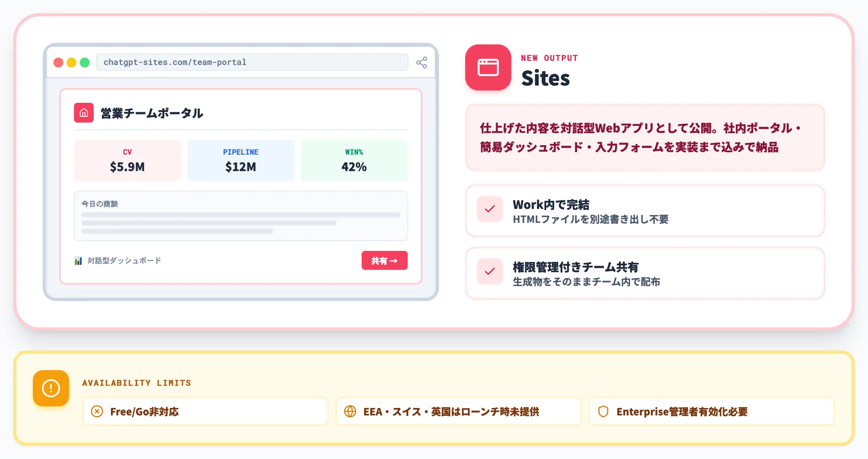Click the red close dot of the browser mockup
The width and height of the screenshot is (868, 459).
click(58, 63)
